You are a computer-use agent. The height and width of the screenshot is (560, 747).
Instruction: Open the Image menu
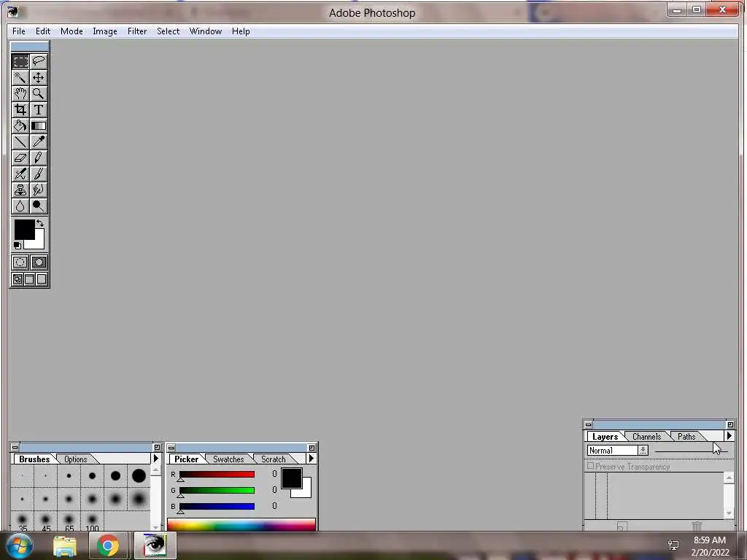(105, 31)
